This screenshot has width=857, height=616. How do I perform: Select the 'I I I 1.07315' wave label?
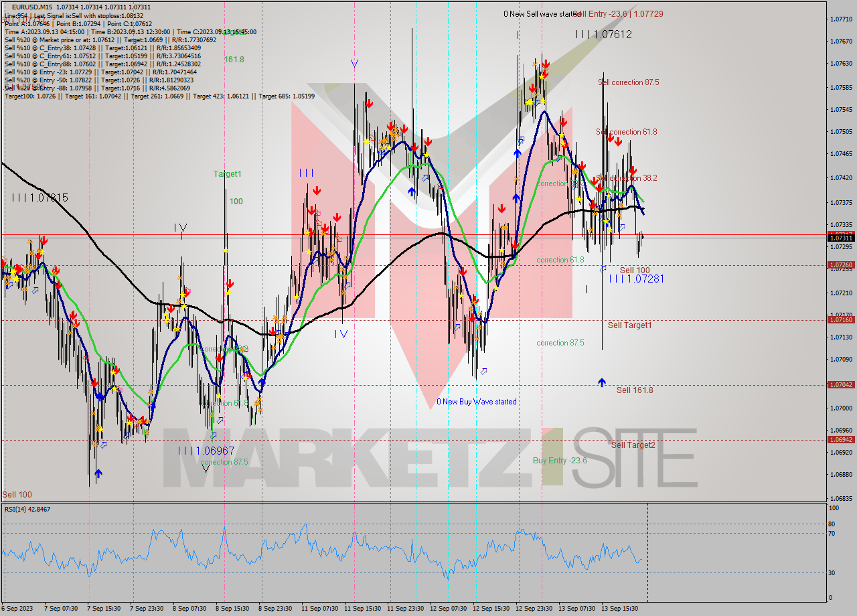(40, 198)
